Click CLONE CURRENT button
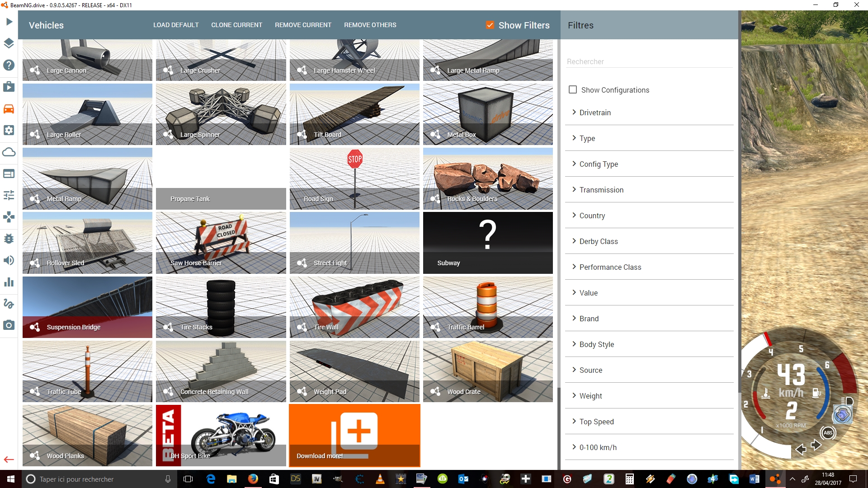 [x=236, y=25]
